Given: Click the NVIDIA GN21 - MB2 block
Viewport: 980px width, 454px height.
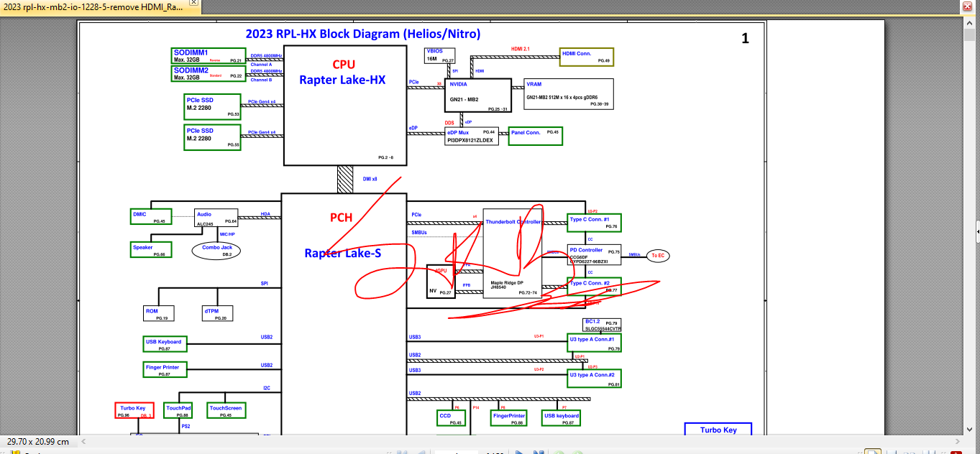Looking at the screenshot, I should pos(477,96).
